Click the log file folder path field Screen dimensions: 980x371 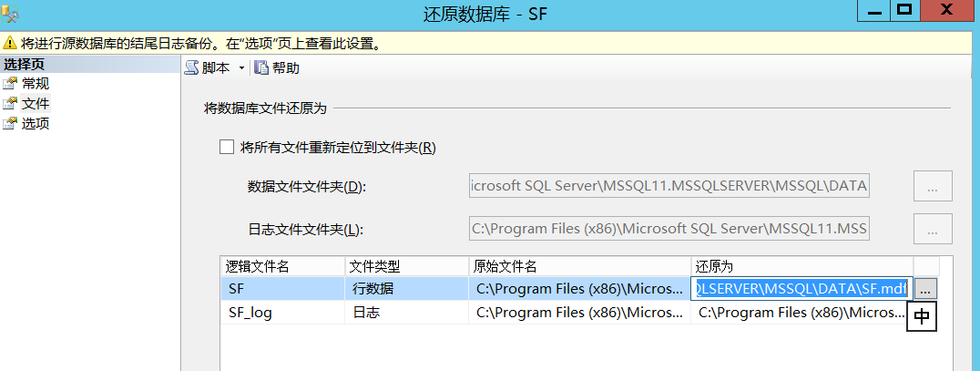coord(669,229)
